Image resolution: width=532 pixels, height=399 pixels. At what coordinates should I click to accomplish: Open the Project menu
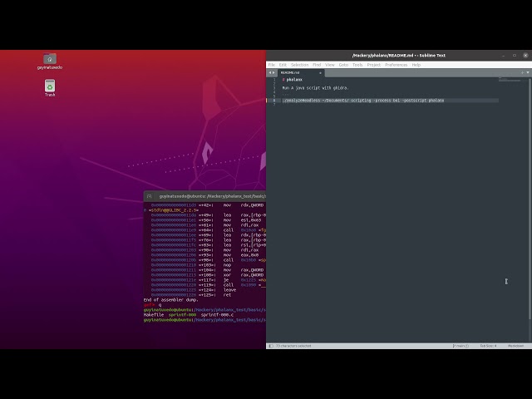point(373,65)
